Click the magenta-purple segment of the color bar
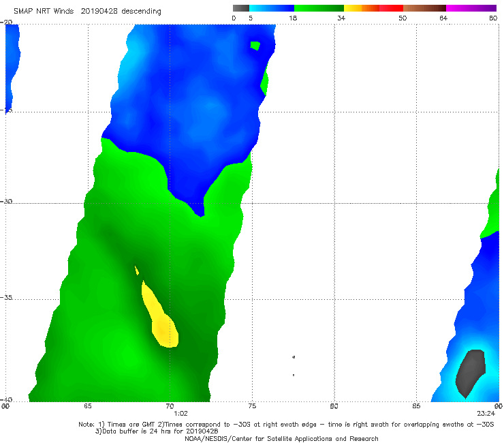 (471, 8)
